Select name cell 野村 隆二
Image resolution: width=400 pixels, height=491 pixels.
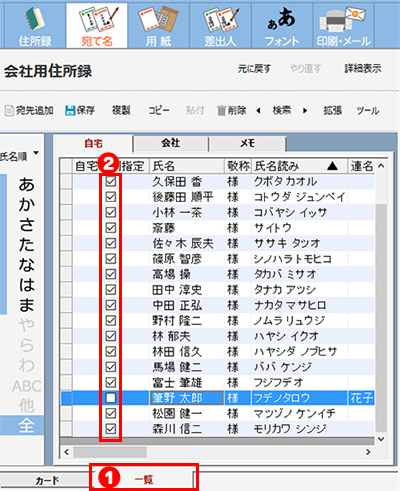[x=187, y=321]
